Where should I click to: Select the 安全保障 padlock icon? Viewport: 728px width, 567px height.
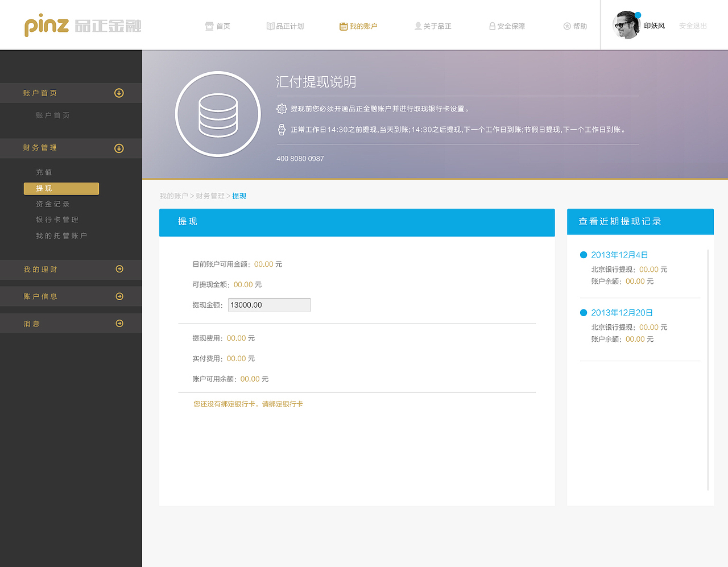coord(491,26)
